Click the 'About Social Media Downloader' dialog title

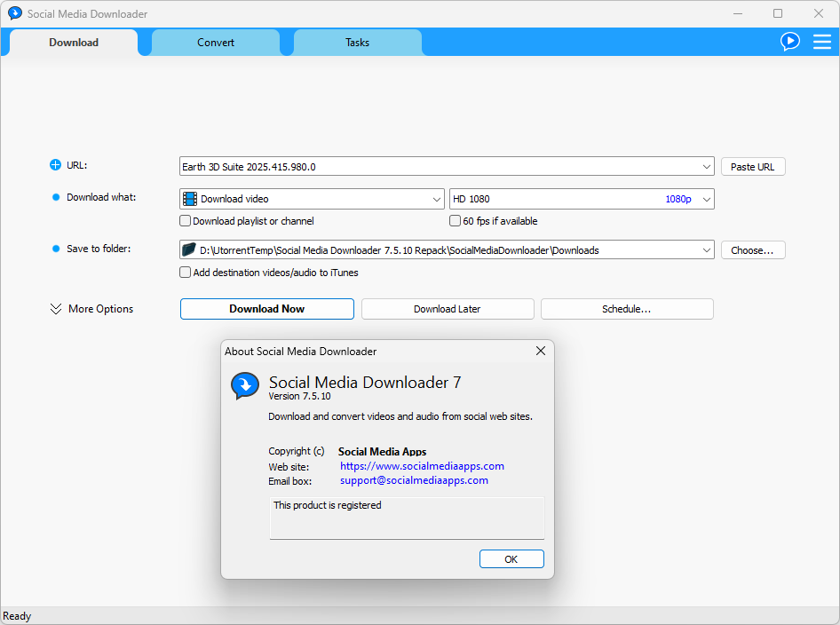300,352
